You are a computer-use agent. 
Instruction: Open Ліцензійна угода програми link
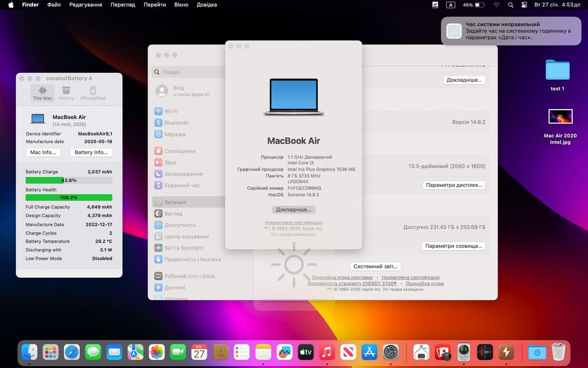(x=342, y=277)
